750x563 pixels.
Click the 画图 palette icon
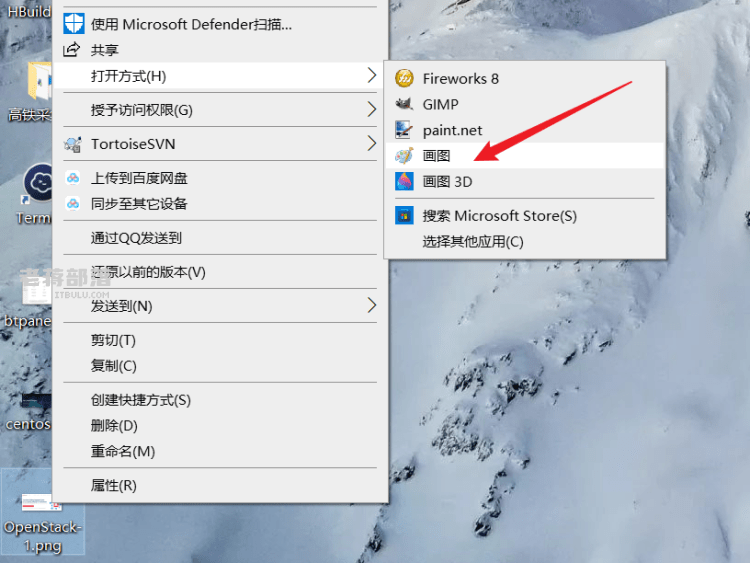point(404,155)
